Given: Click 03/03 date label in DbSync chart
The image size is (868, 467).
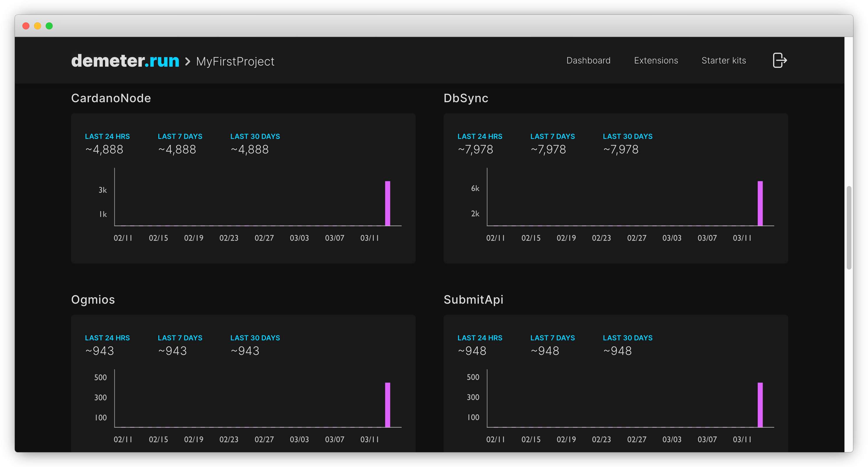Looking at the screenshot, I should [672, 238].
